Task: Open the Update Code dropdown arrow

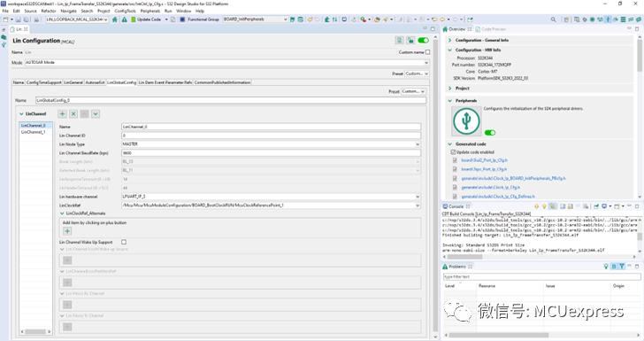Action: tap(166, 19)
